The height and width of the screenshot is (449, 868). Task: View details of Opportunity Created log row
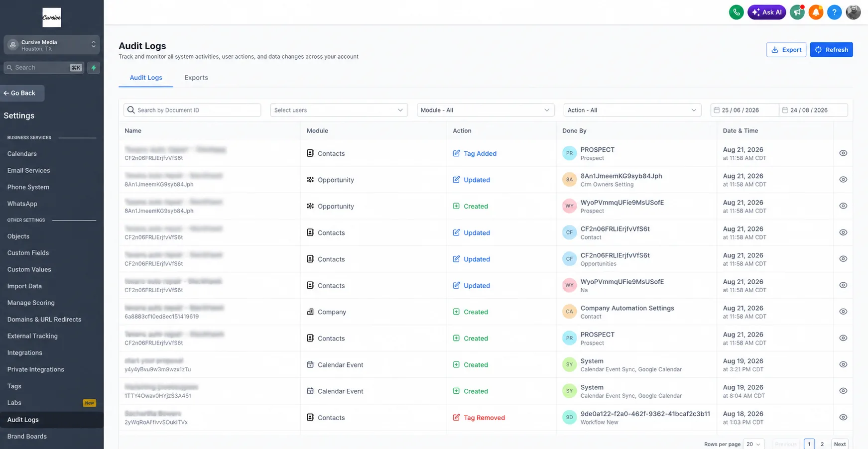coord(843,206)
